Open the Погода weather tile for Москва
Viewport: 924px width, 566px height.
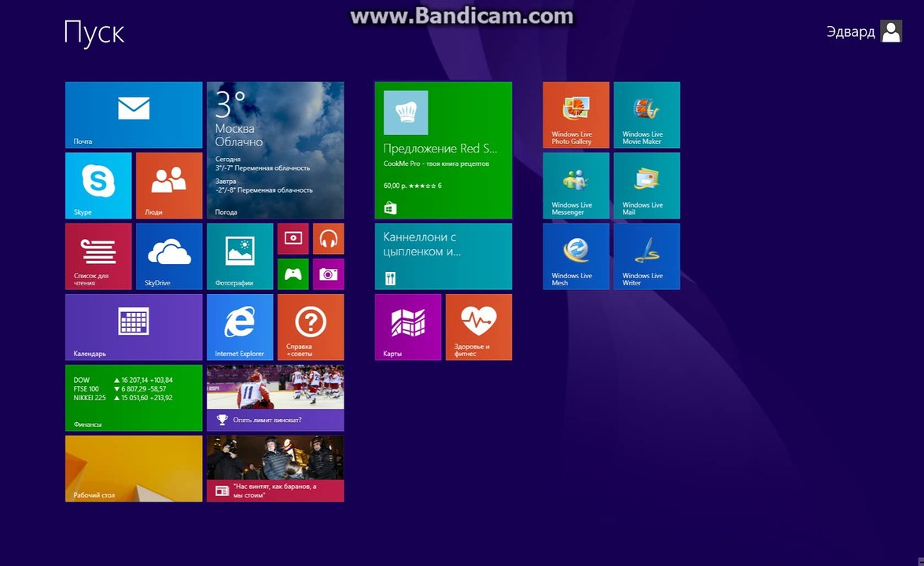(x=275, y=150)
